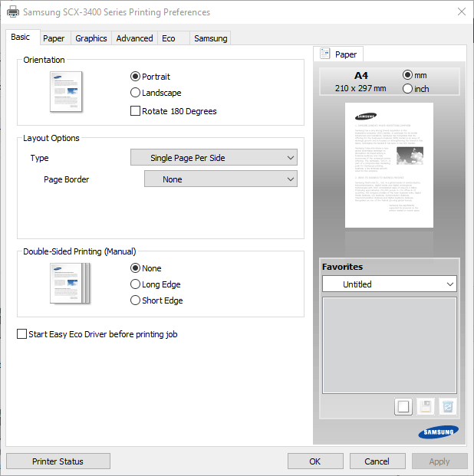Image resolution: width=474 pixels, height=476 pixels.
Task: Select the Paper tab in preview panel
Action: pyautogui.click(x=338, y=54)
